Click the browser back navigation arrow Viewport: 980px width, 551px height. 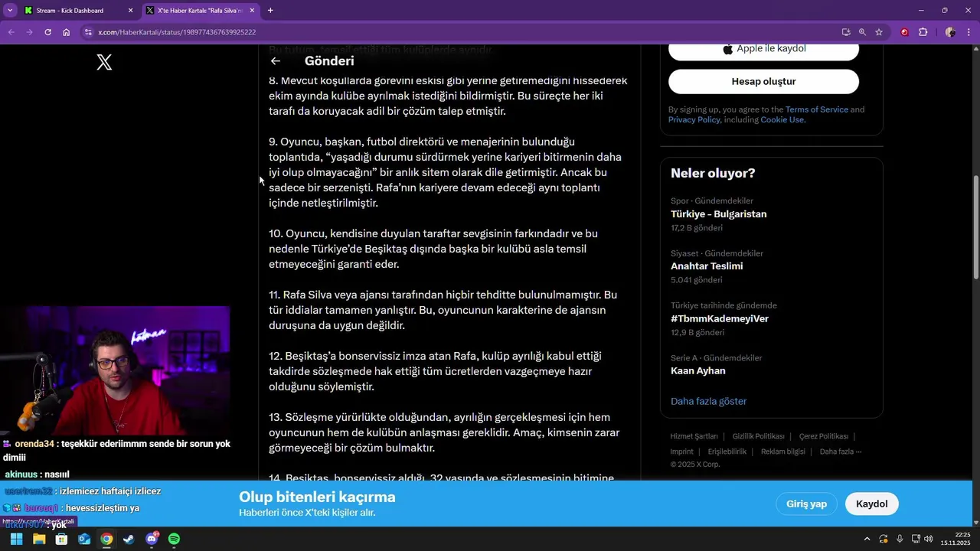click(x=11, y=32)
